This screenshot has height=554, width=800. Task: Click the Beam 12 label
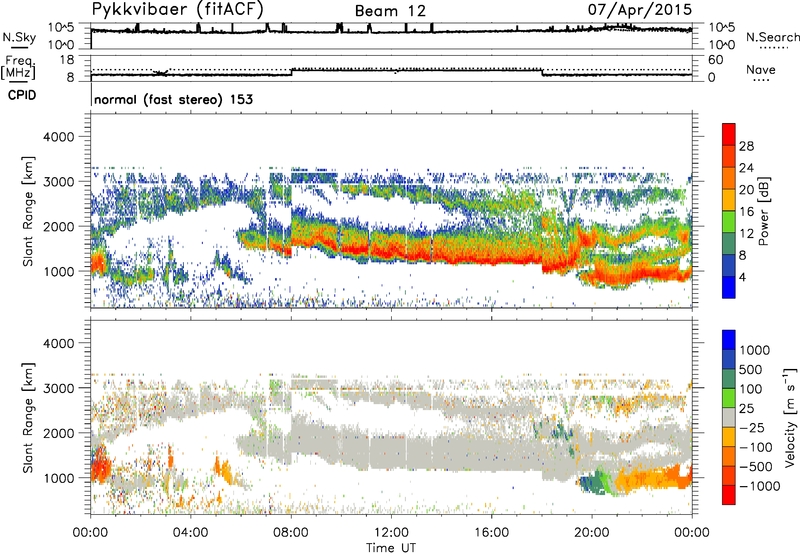pos(390,11)
